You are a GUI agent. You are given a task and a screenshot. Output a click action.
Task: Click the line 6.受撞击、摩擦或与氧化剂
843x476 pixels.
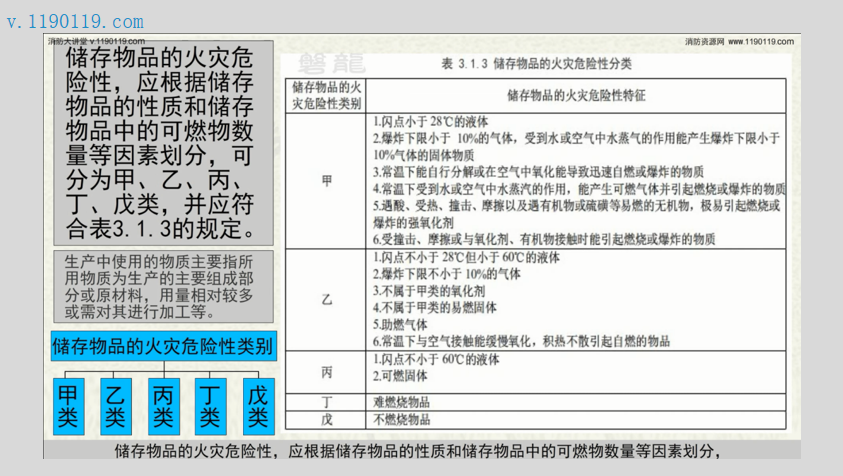(544, 239)
